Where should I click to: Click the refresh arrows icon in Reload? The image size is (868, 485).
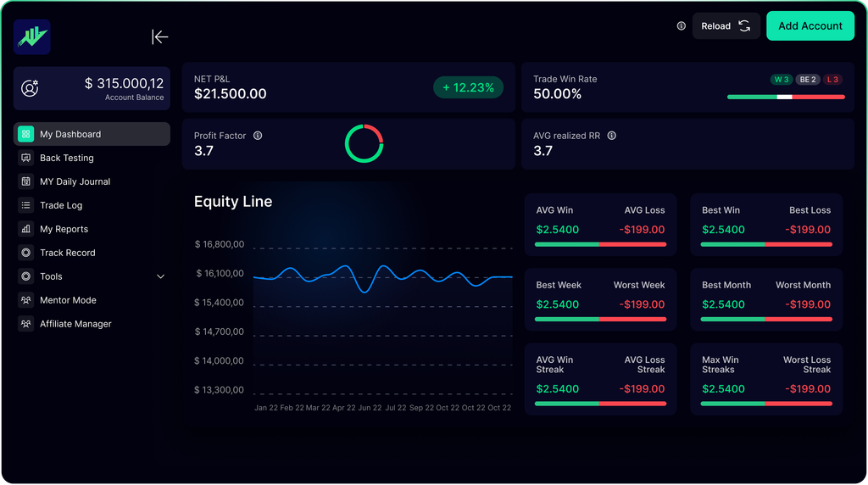pyautogui.click(x=744, y=26)
